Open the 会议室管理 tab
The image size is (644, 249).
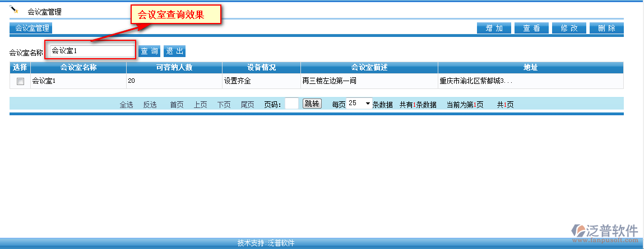click(31, 29)
